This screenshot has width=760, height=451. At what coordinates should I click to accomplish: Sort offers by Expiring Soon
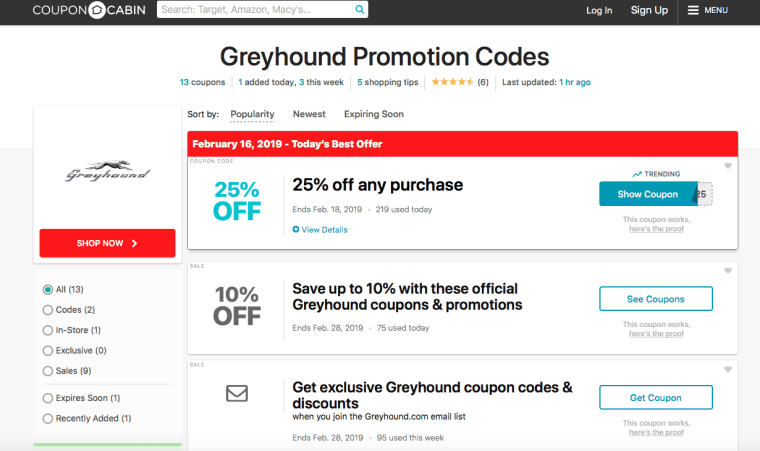pyautogui.click(x=375, y=115)
